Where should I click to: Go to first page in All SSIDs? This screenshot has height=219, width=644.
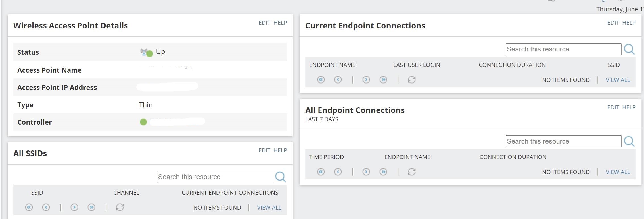(29, 208)
